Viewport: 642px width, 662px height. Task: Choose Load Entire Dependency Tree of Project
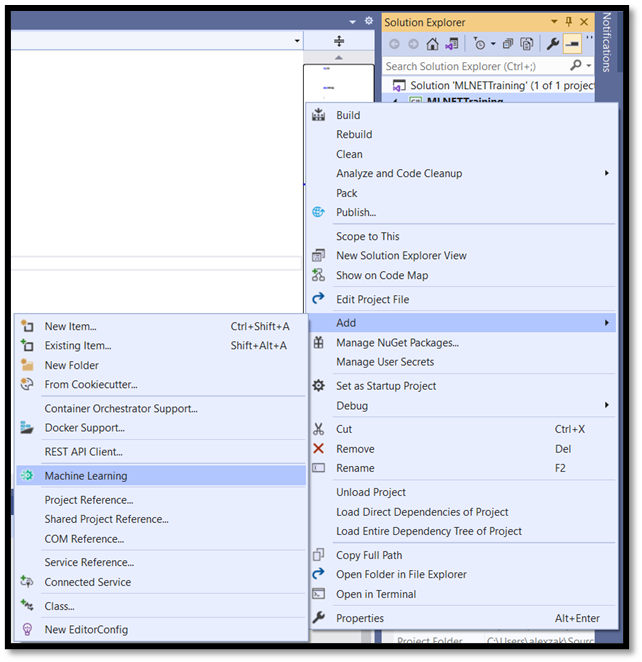(x=463, y=531)
